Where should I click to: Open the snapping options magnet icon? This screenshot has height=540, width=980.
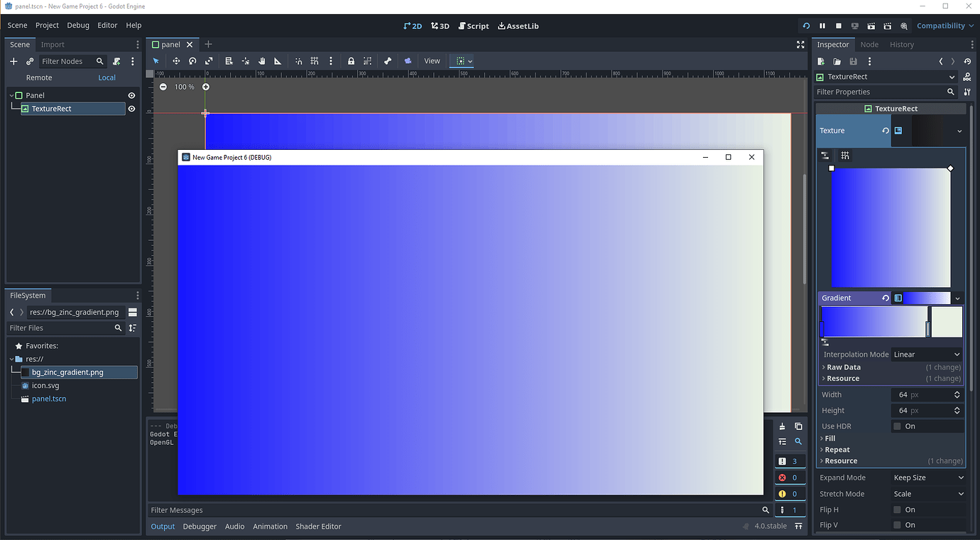click(x=298, y=60)
